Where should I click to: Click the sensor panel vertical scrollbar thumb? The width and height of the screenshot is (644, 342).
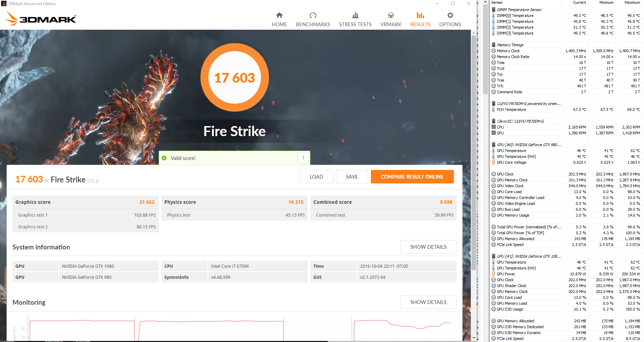[x=485, y=48]
